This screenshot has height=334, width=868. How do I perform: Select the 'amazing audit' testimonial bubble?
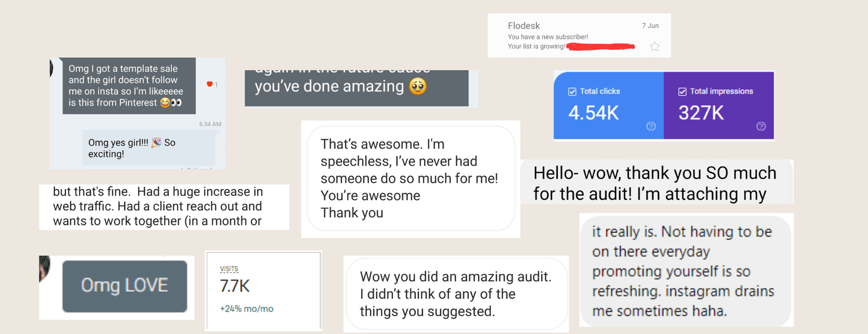click(456, 294)
